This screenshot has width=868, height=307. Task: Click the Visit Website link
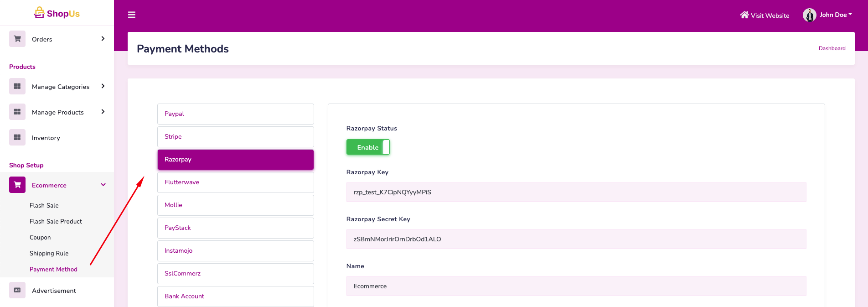(x=765, y=16)
